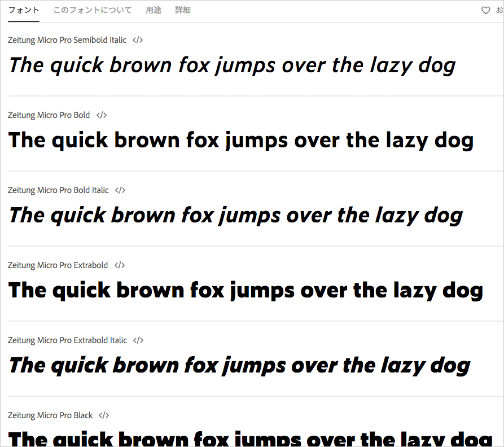The height and width of the screenshot is (447, 504).
Task: Go to the 詳細 tab
Action: tap(183, 10)
